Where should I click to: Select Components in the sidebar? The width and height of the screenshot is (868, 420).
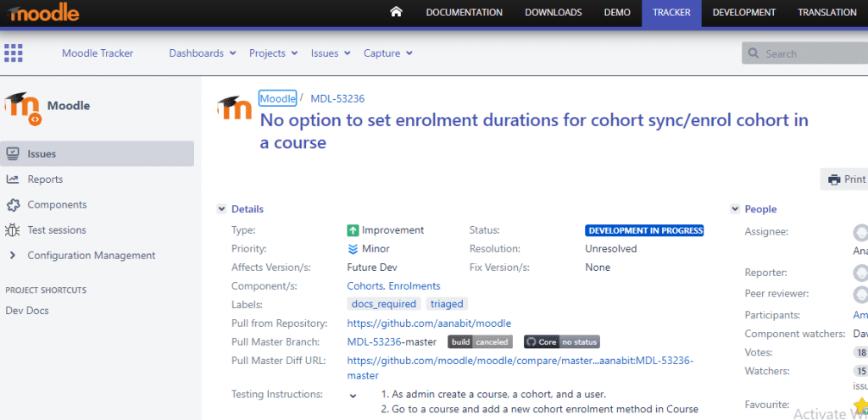click(x=97, y=204)
